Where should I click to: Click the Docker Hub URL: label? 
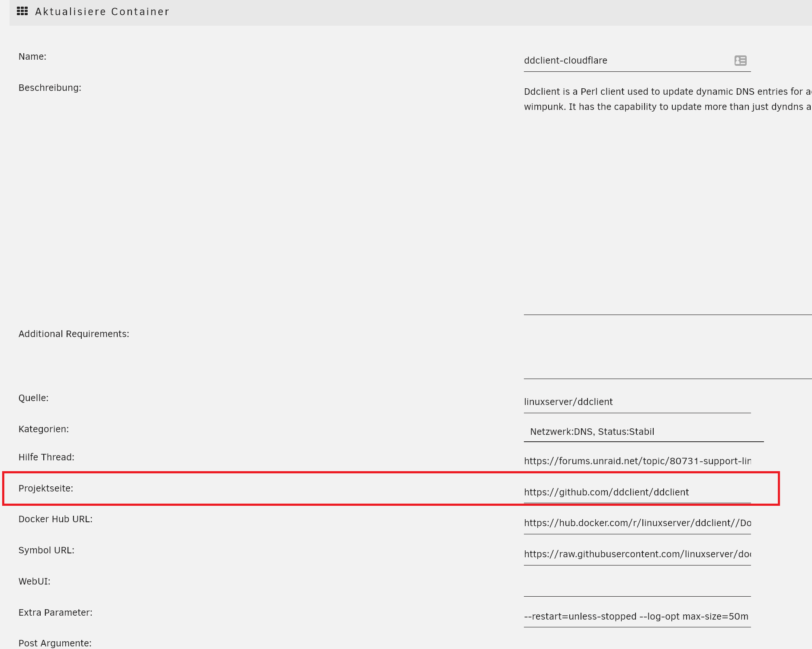click(55, 519)
